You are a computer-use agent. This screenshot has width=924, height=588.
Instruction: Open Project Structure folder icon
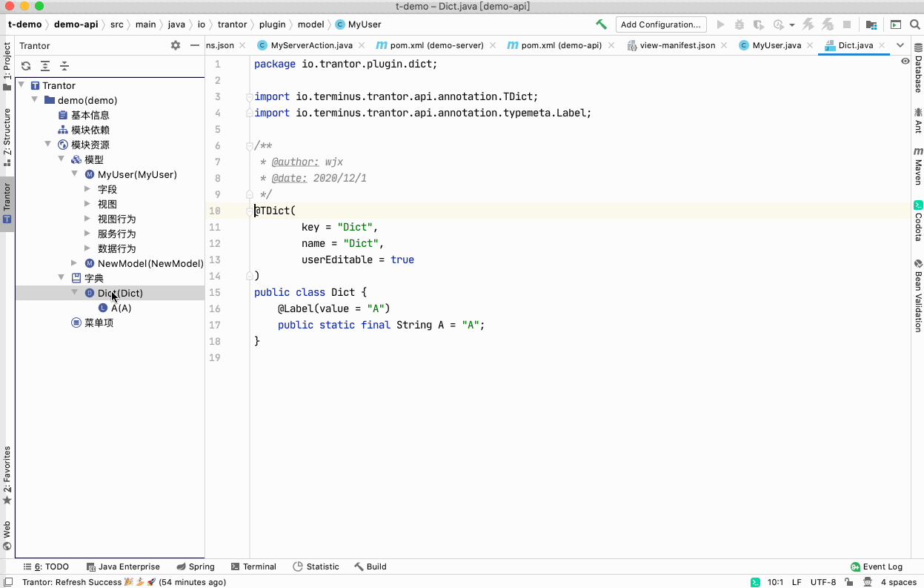pos(871,24)
